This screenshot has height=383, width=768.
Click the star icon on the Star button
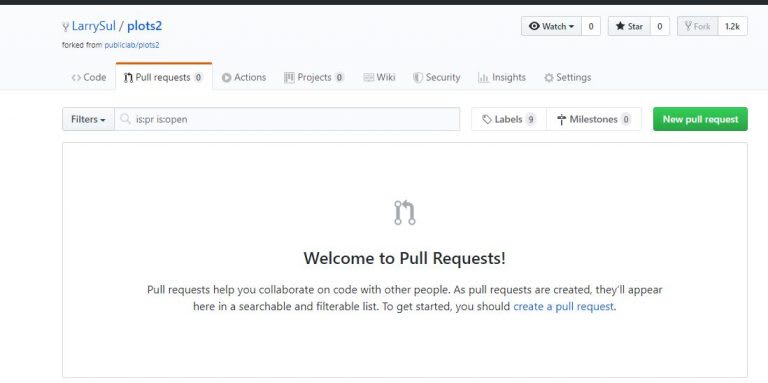[x=620, y=26]
